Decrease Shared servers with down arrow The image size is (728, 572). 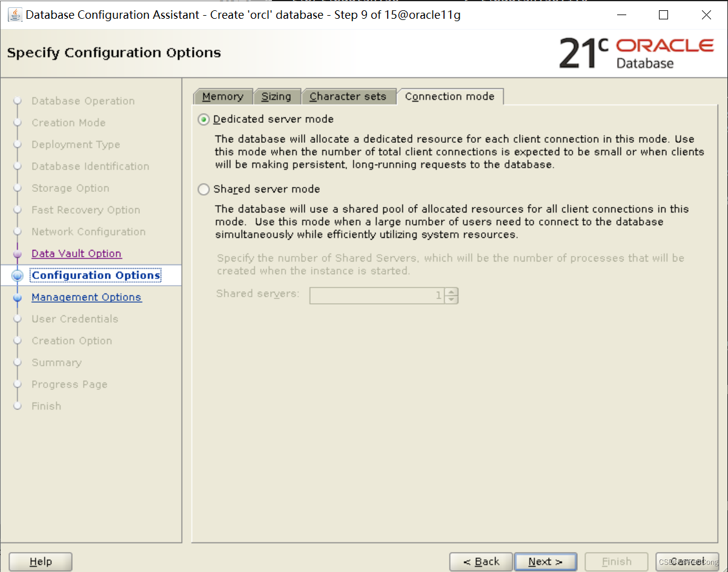pos(452,300)
